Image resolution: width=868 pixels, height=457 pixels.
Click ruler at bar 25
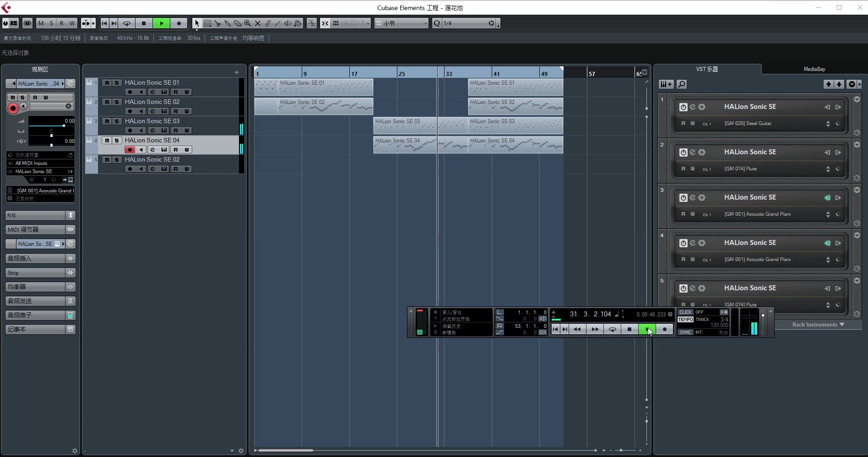pos(401,74)
